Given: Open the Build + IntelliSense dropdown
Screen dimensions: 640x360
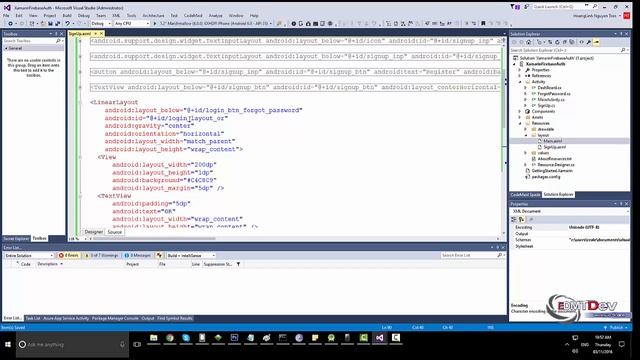Looking at the screenshot, I should click(x=191, y=256).
